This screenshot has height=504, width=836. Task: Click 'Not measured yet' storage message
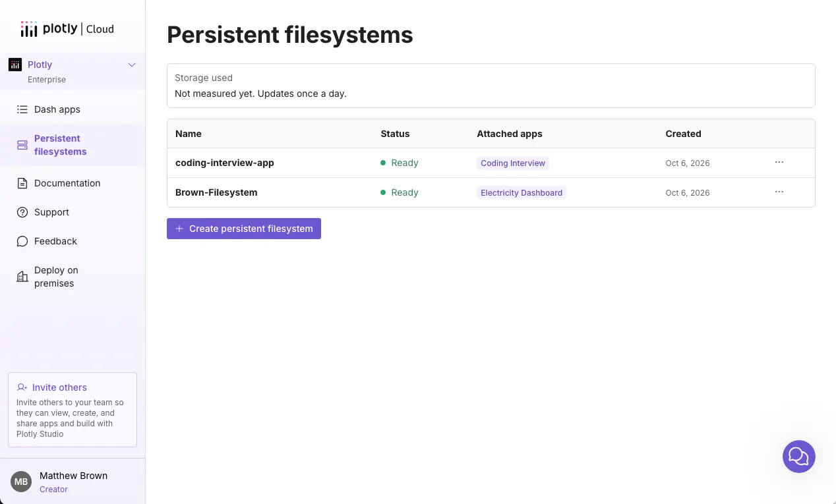coord(260,94)
